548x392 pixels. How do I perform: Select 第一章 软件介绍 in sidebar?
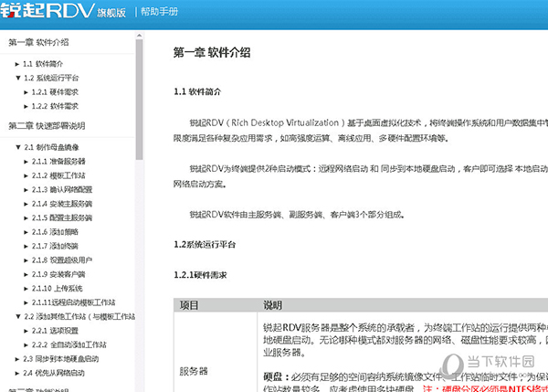(x=38, y=42)
